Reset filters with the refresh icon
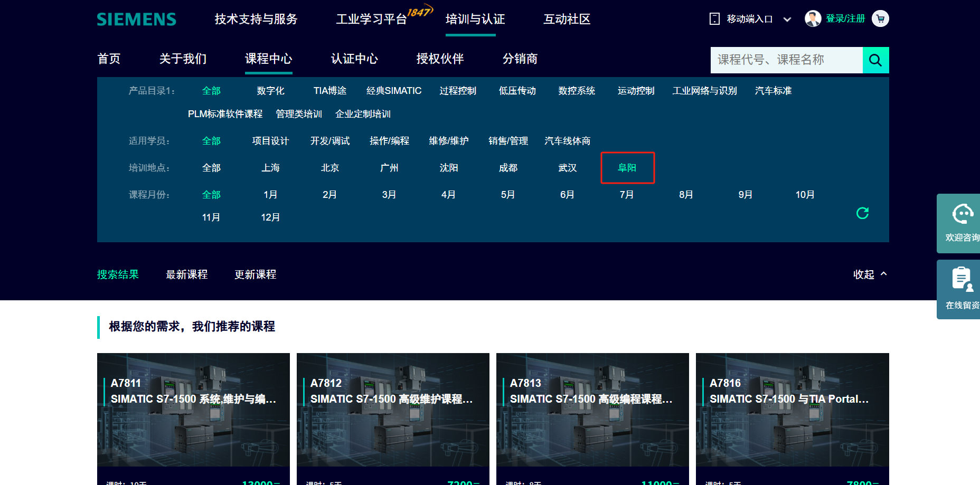The image size is (980, 485). [x=862, y=213]
